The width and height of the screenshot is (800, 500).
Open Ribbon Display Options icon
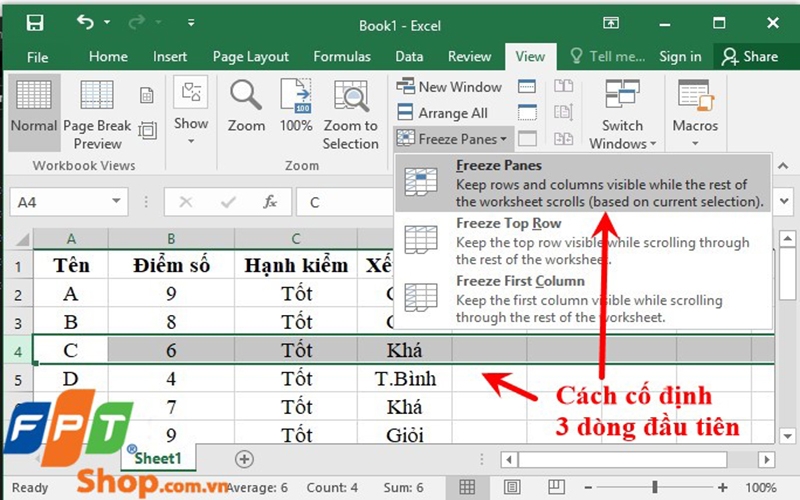coord(611,22)
